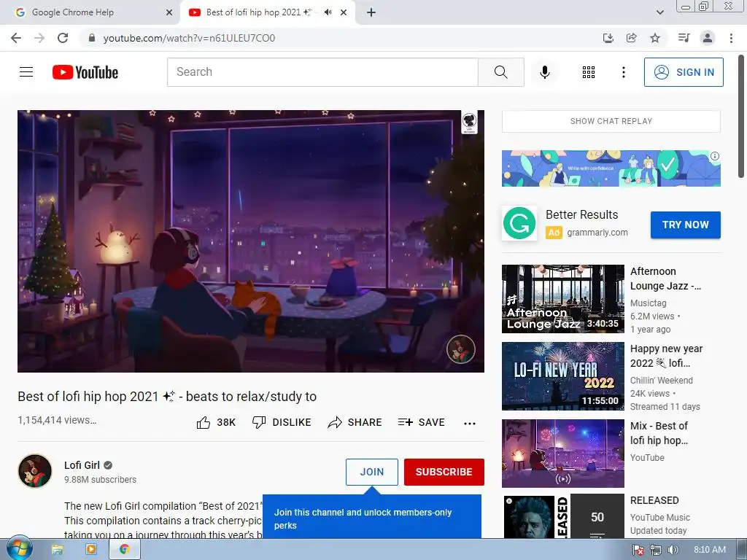
Task: Click Chrome taskbar button
Action: pyautogui.click(x=124, y=550)
